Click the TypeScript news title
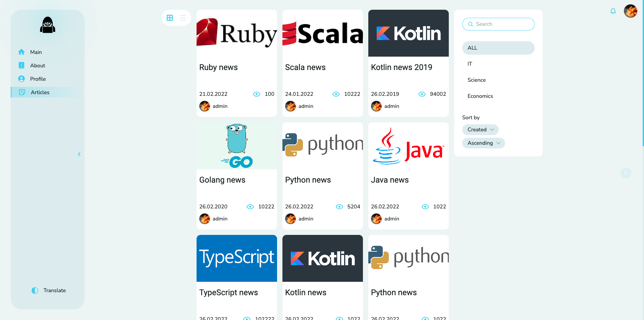Screen dimensions: 644x320 coord(228,293)
